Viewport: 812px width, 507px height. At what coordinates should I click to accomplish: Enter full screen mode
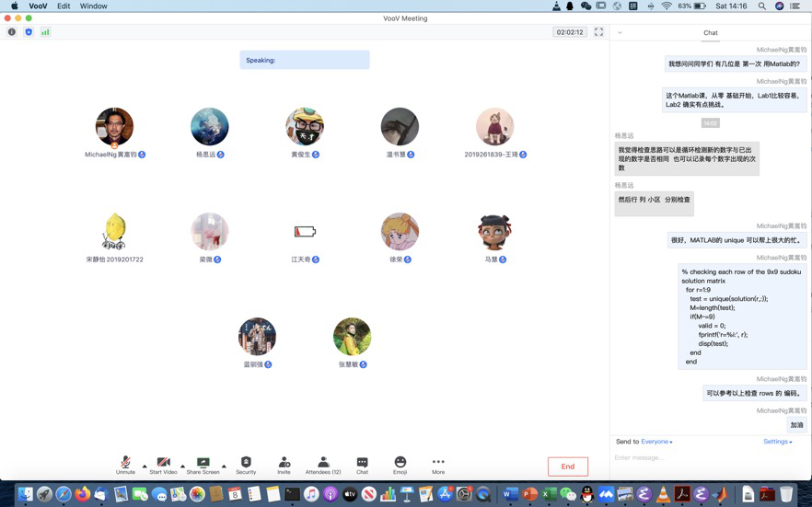click(x=598, y=32)
